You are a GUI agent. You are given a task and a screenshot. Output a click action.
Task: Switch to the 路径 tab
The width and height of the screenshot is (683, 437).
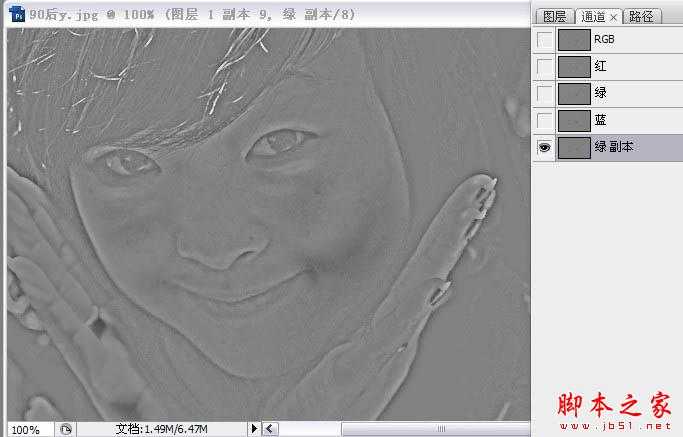642,17
